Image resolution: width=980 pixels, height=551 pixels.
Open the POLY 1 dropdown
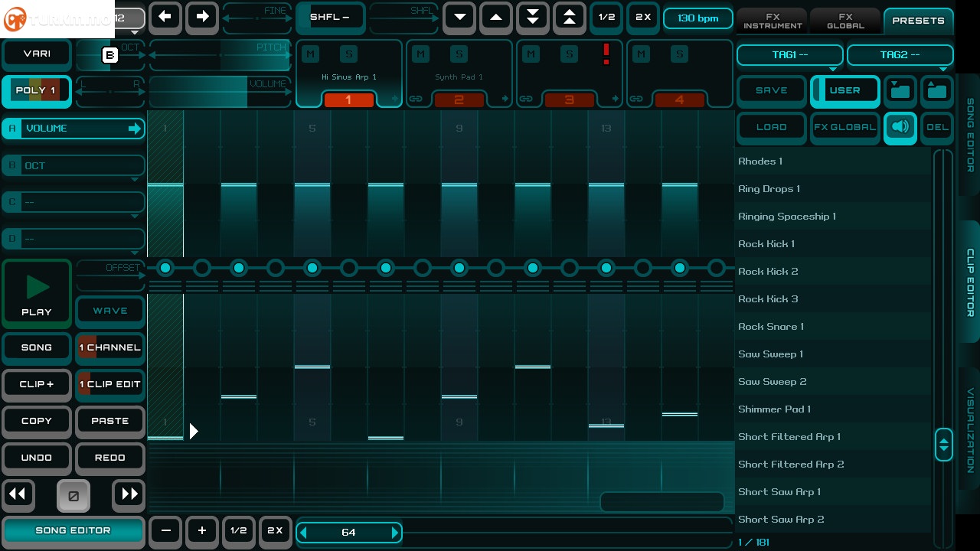click(37, 91)
